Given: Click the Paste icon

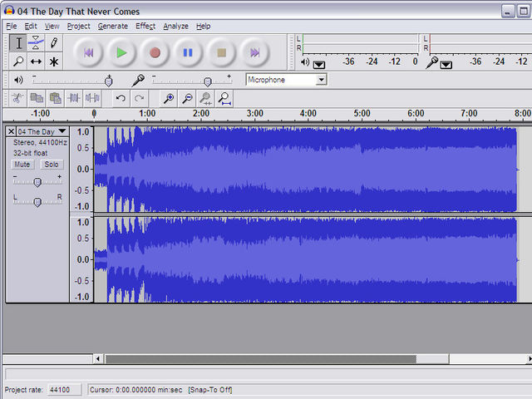Looking at the screenshot, I should (x=55, y=98).
